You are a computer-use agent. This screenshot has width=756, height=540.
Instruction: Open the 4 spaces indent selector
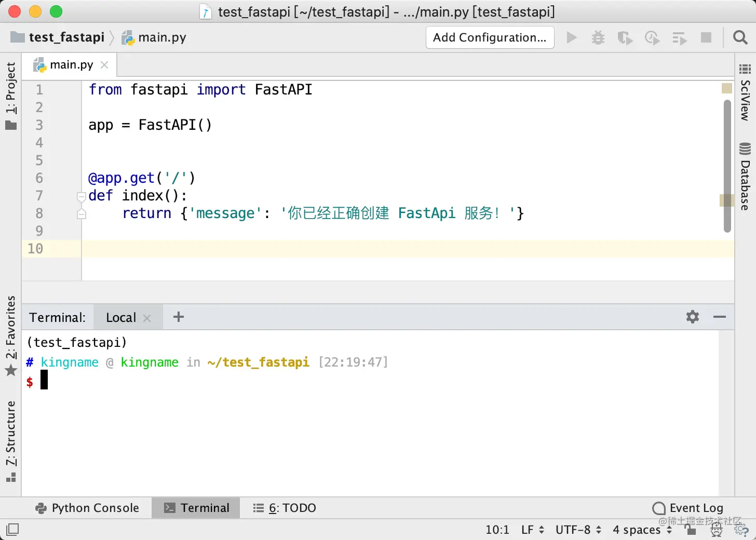click(x=638, y=529)
